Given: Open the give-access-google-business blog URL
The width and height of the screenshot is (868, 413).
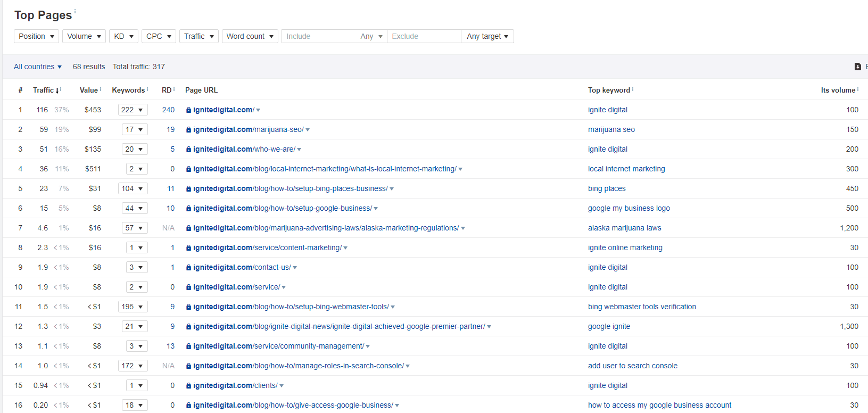Looking at the screenshot, I should (x=293, y=405).
